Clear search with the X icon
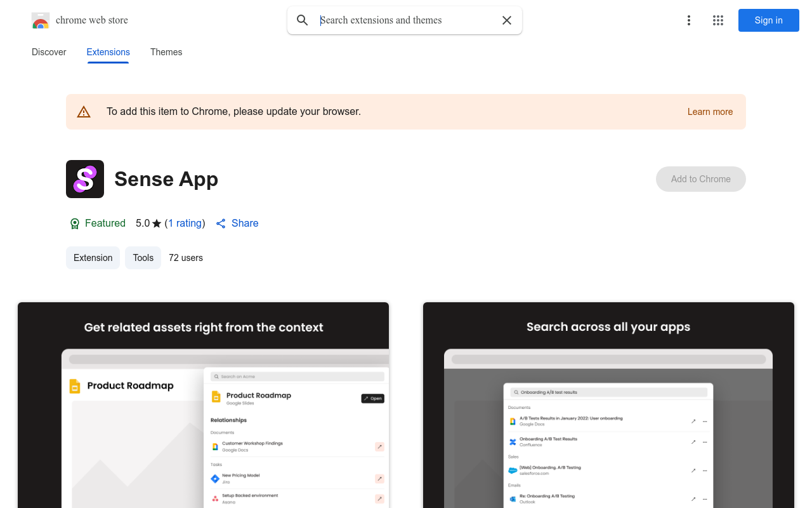This screenshot has height=508, width=812. pyautogui.click(x=507, y=20)
